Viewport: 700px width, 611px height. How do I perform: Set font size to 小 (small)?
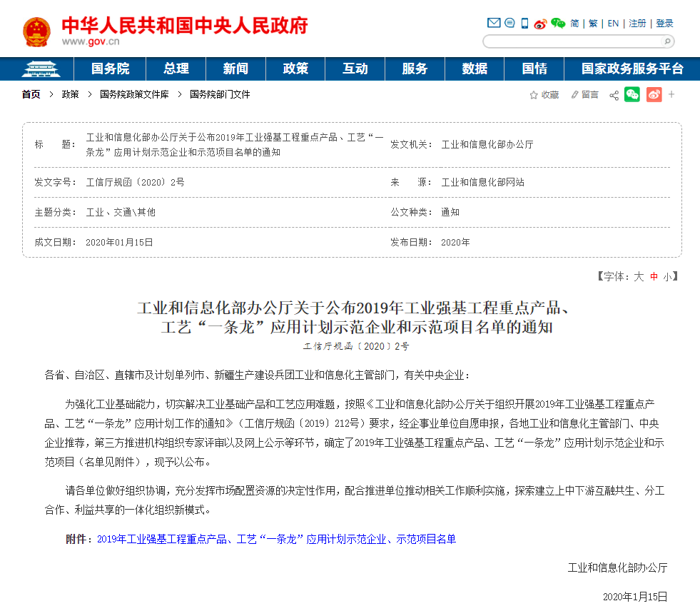click(666, 276)
